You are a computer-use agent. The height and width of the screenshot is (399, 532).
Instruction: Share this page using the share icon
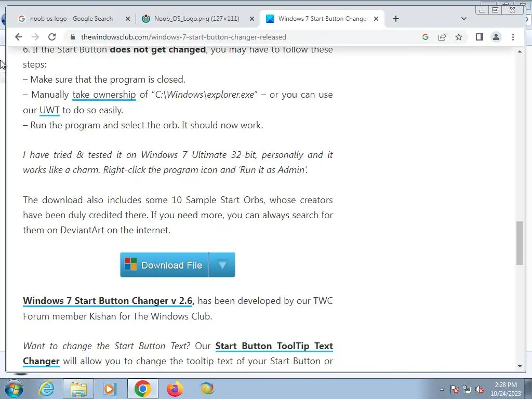(442, 37)
